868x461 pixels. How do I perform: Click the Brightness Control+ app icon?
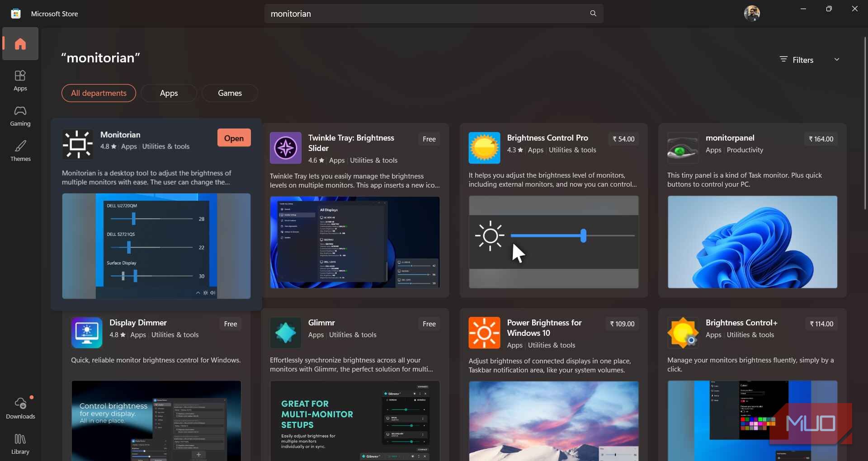(x=683, y=333)
